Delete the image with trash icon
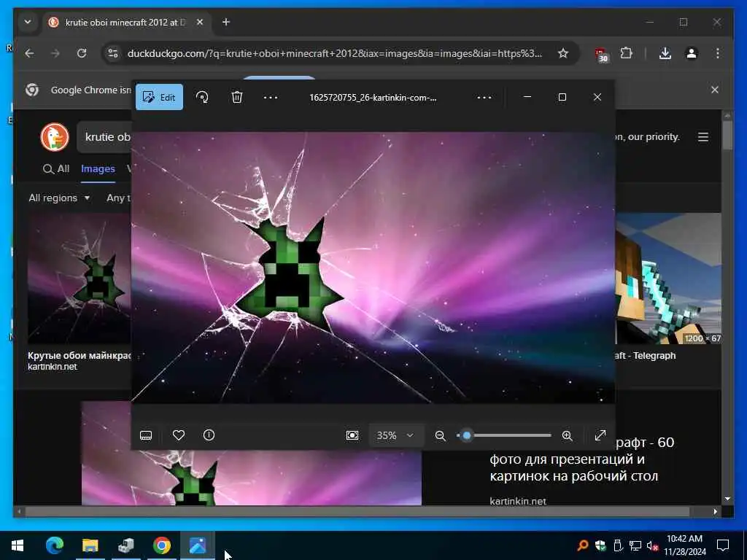The image size is (747, 560). coord(237,97)
